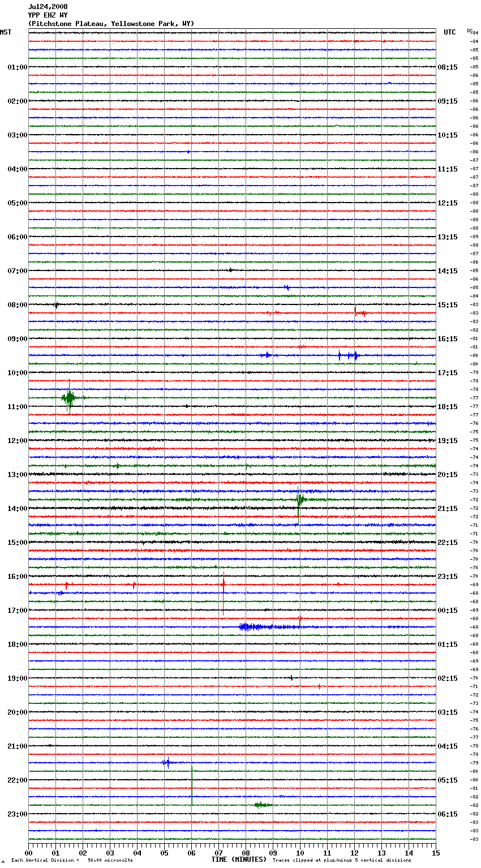Select the 23:00 MST time label
Screen dimensions: 481x868
pos(18,814)
